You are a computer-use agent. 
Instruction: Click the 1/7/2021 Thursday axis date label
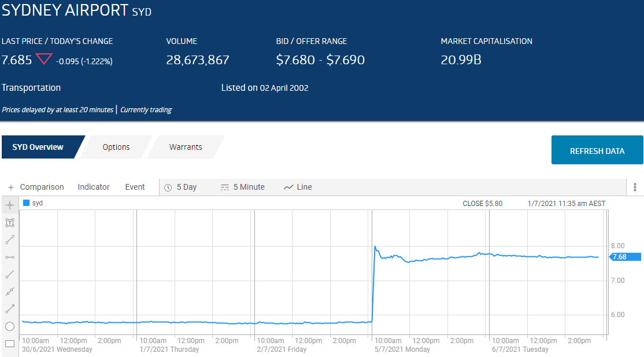[169, 349]
